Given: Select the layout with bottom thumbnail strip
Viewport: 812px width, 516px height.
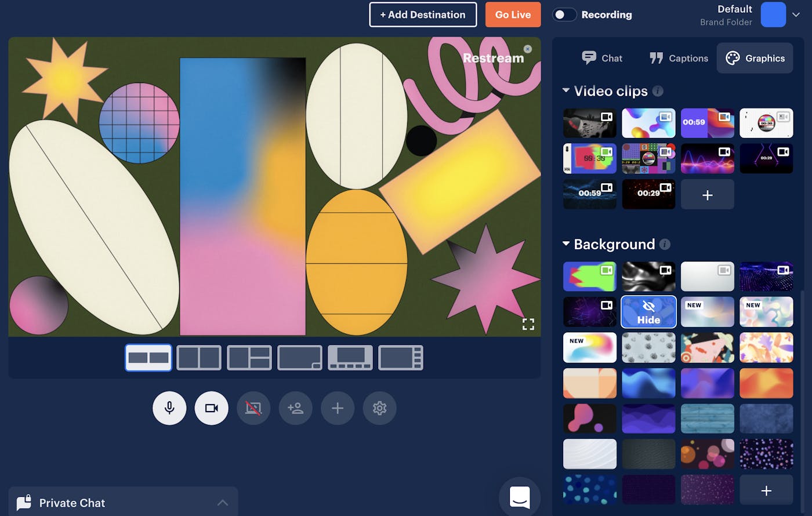Looking at the screenshot, I should [350, 358].
